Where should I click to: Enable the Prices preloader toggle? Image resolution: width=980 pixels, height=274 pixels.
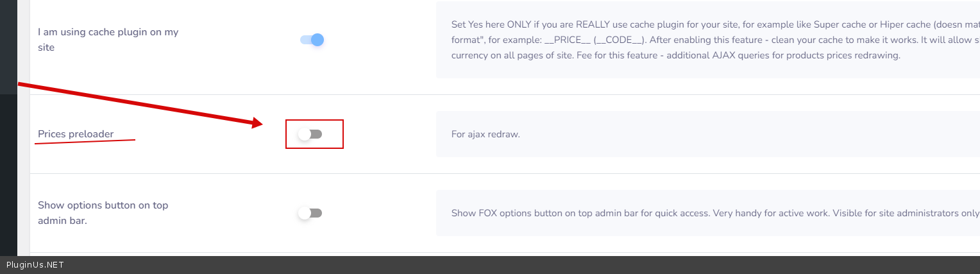pos(310,134)
